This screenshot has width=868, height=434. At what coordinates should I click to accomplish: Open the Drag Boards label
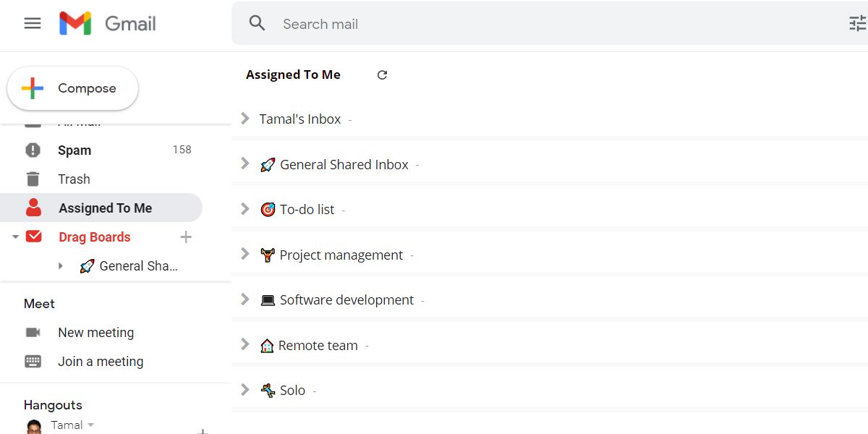pos(94,237)
